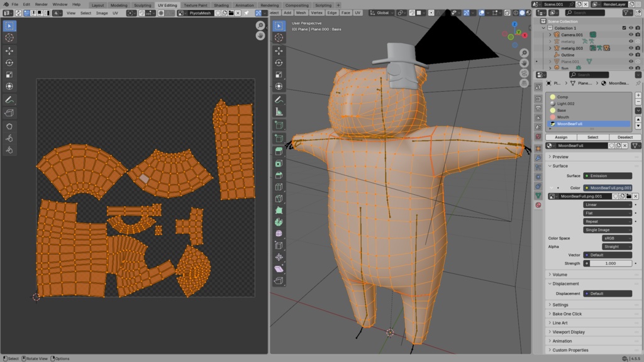
Task: Pin the PiyotaMesh image in UV editor
Action: pyautogui.click(x=247, y=13)
